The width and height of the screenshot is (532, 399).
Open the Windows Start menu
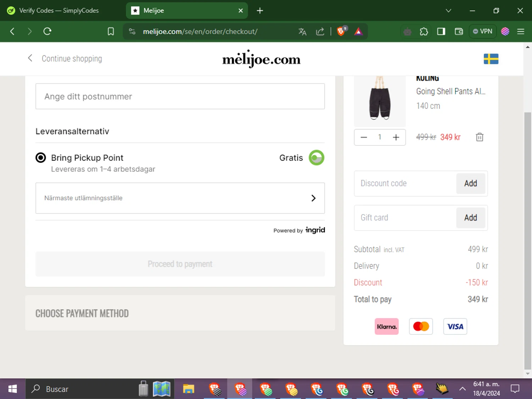click(x=12, y=389)
